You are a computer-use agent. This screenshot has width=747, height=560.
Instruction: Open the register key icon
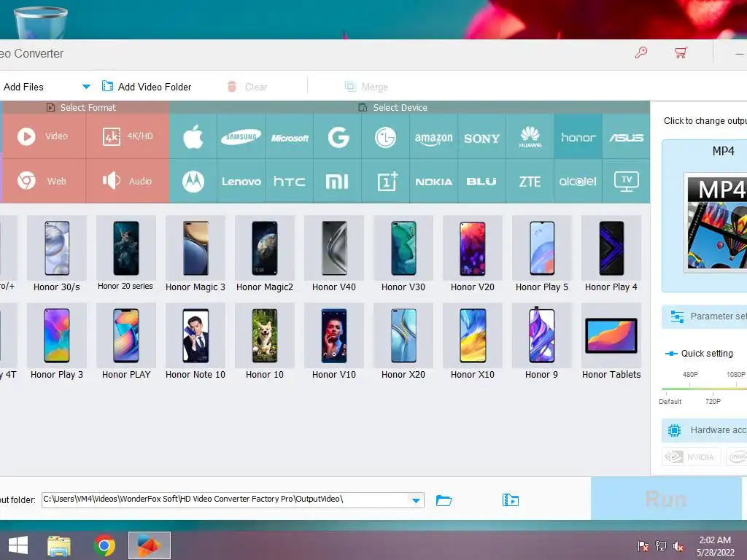point(641,52)
